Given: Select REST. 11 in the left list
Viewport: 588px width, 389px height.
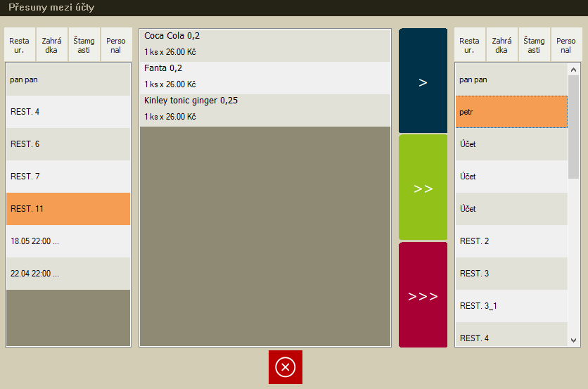Looking at the screenshot, I should 68,209.
